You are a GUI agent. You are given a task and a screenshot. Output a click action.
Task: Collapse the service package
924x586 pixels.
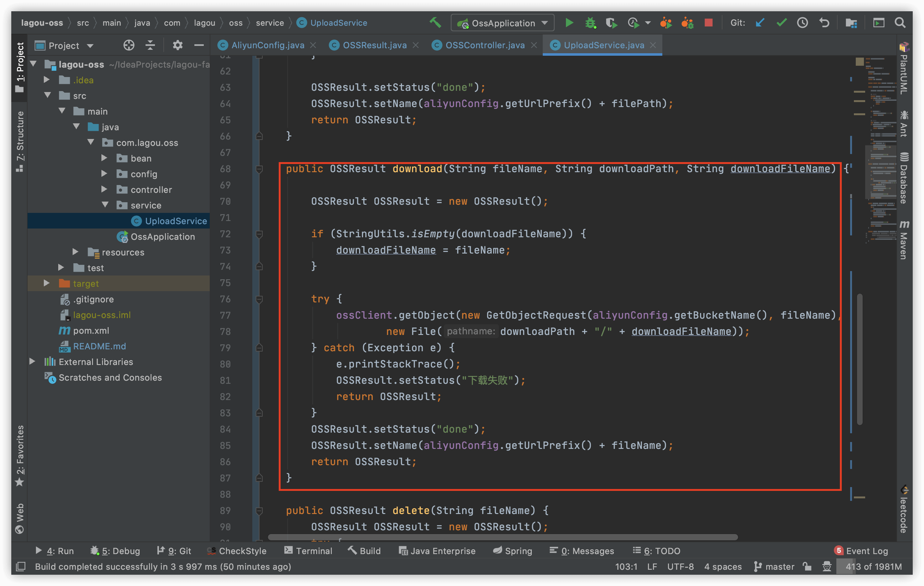pyautogui.click(x=105, y=205)
